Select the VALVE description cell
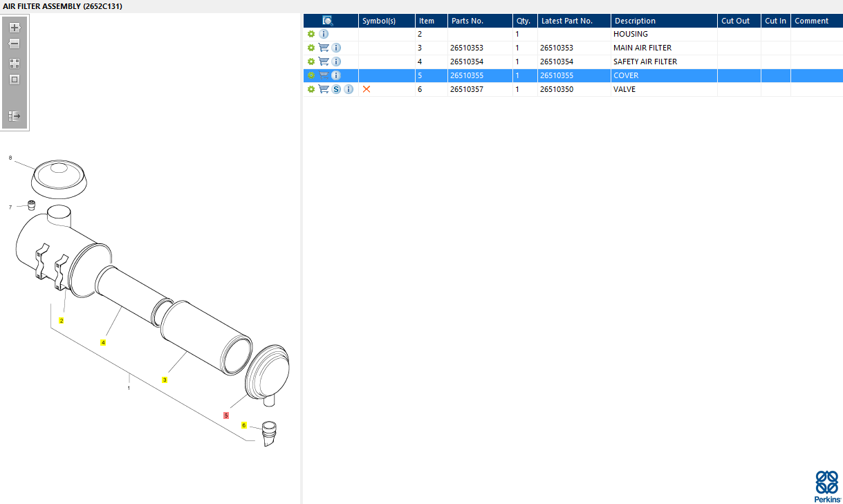The image size is (843, 504). [664, 89]
